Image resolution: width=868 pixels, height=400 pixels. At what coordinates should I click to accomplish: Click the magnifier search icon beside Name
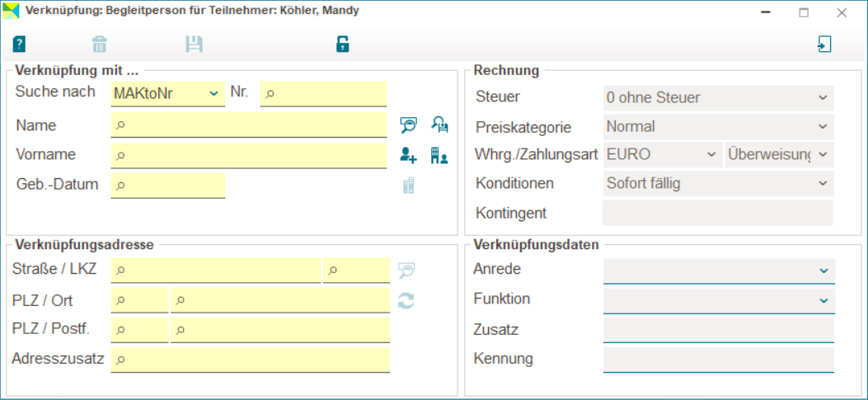[x=408, y=125]
